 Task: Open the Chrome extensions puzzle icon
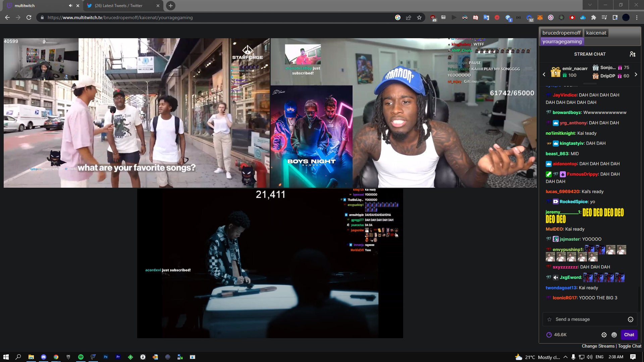coord(593,17)
